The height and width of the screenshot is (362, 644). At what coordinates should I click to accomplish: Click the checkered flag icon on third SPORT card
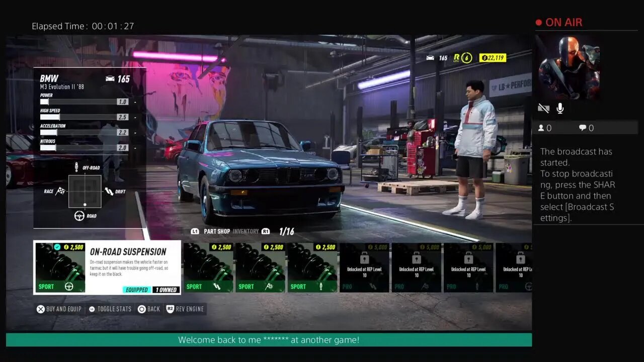coord(270,287)
